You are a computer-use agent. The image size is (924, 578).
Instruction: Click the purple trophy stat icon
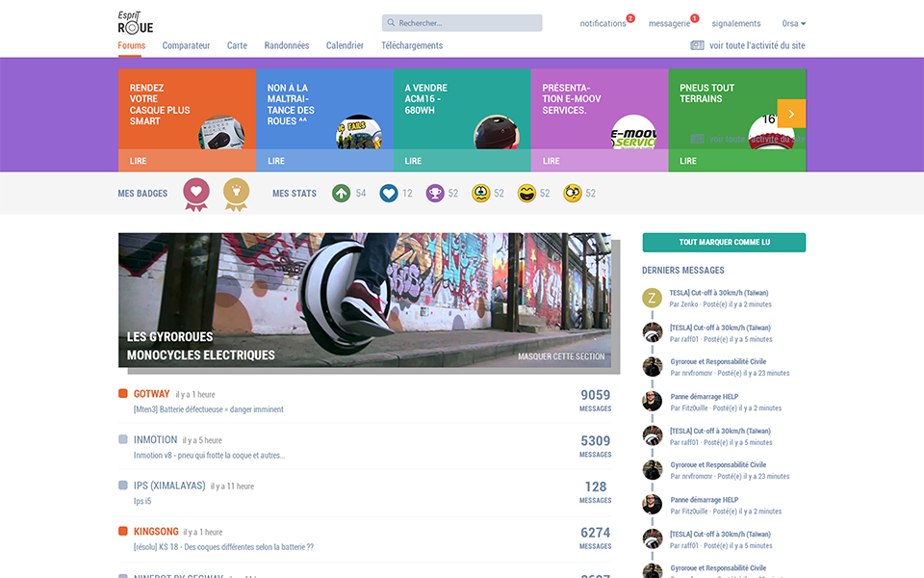point(435,194)
